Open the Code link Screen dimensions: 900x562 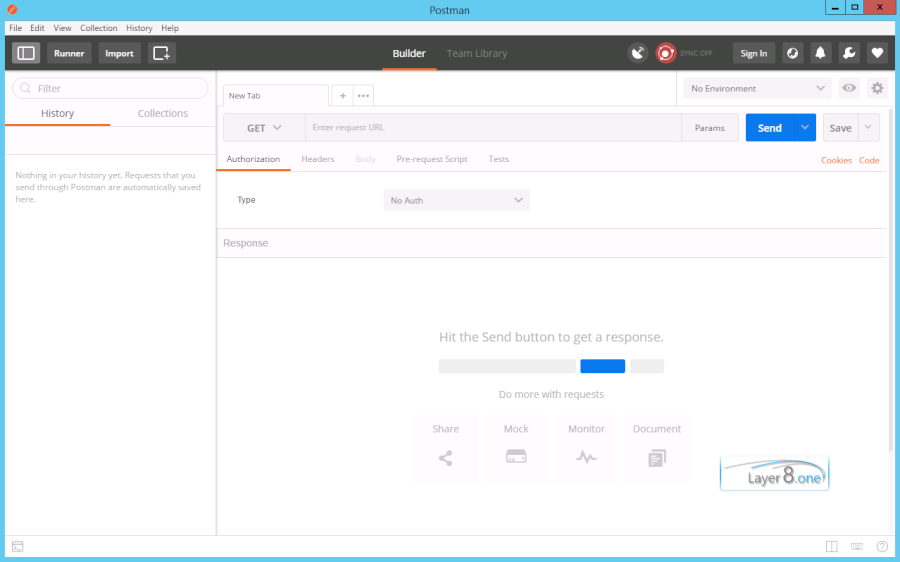click(869, 160)
